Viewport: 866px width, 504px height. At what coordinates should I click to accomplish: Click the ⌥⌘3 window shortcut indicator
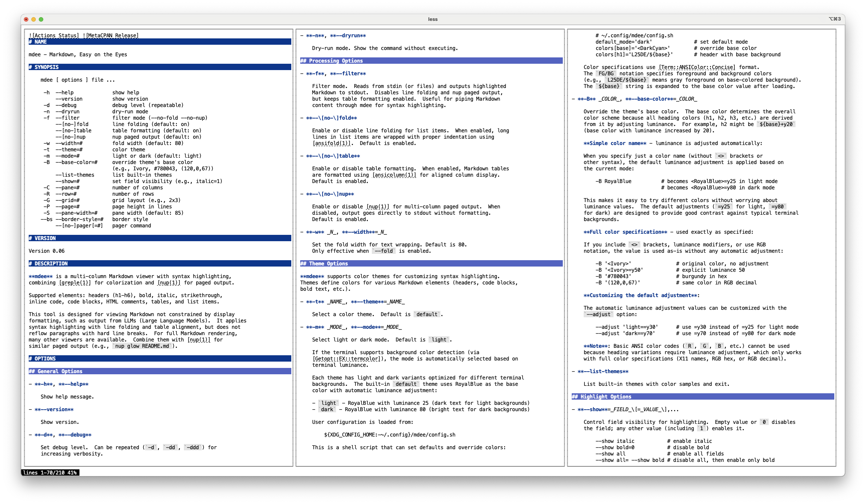click(x=835, y=19)
